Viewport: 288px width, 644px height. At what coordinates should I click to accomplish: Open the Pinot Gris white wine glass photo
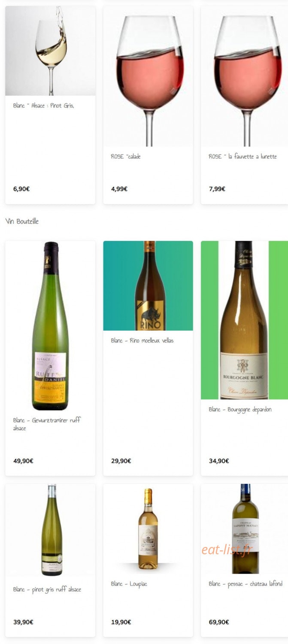coord(50,51)
